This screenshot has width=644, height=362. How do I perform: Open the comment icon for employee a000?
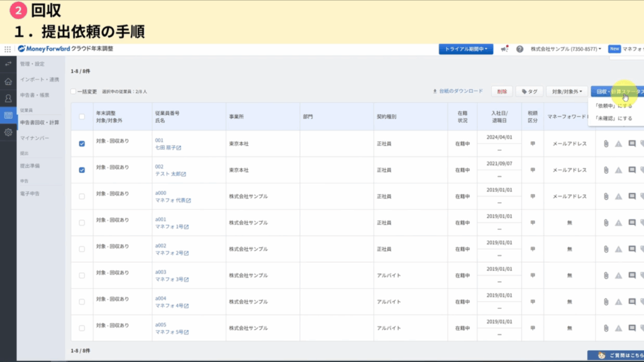[x=632, y=197]
